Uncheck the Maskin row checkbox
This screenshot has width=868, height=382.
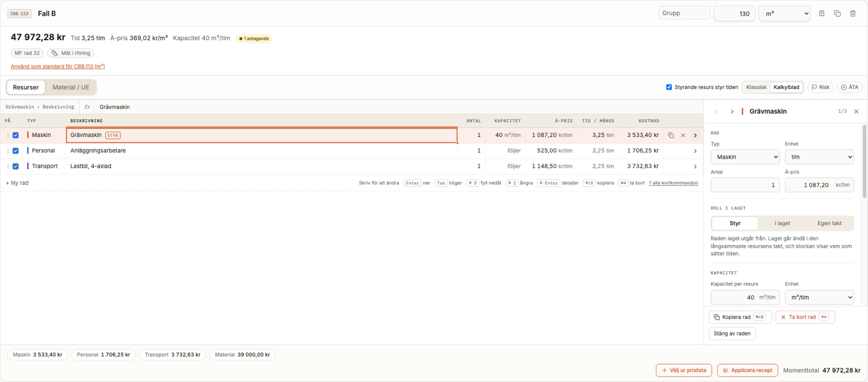point(16,135)
